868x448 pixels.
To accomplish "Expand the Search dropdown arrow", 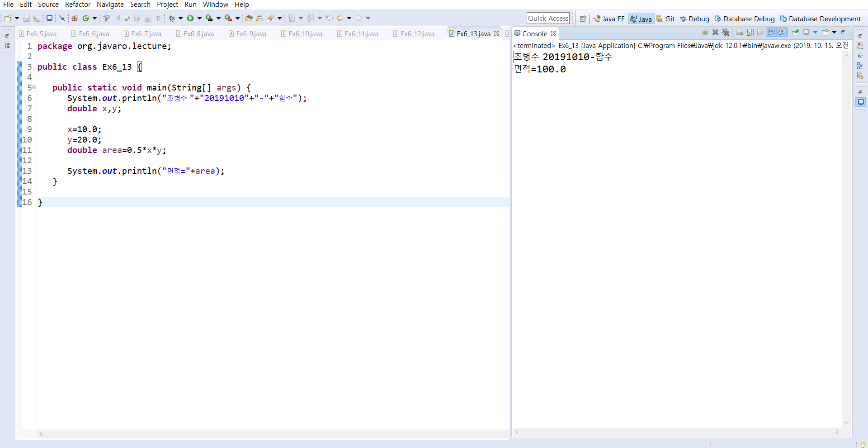I will pos(279,19).
